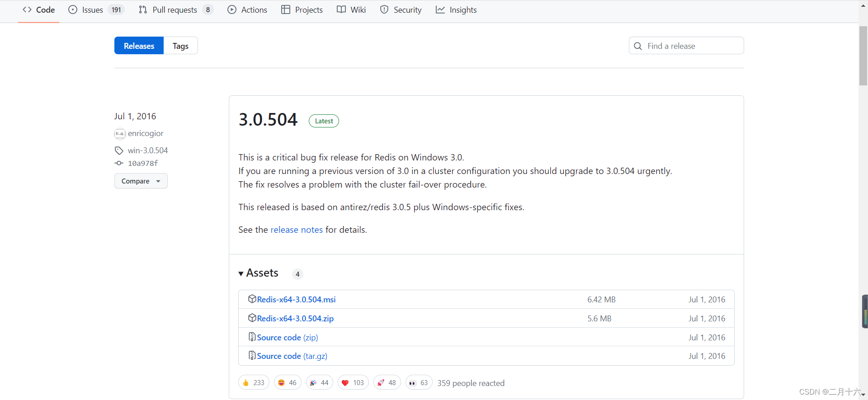Select the Releases button
Viewport: 868px width, 400px height.
(x=139, y=46)
